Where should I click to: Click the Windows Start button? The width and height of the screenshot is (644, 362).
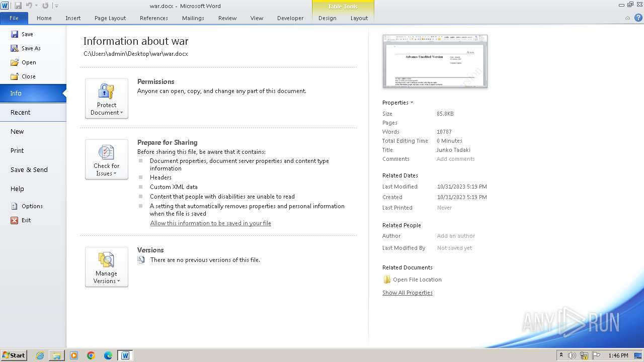(x=14, y=355)
